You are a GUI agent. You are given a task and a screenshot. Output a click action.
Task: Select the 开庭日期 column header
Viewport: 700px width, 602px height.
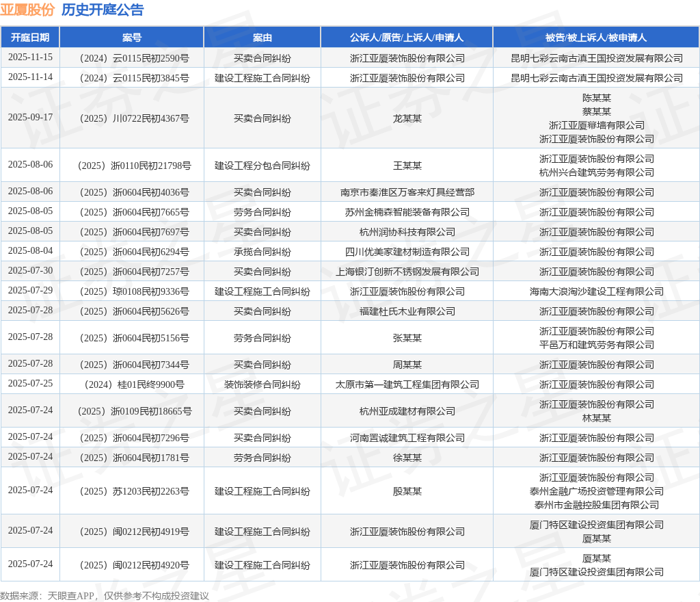30,38
